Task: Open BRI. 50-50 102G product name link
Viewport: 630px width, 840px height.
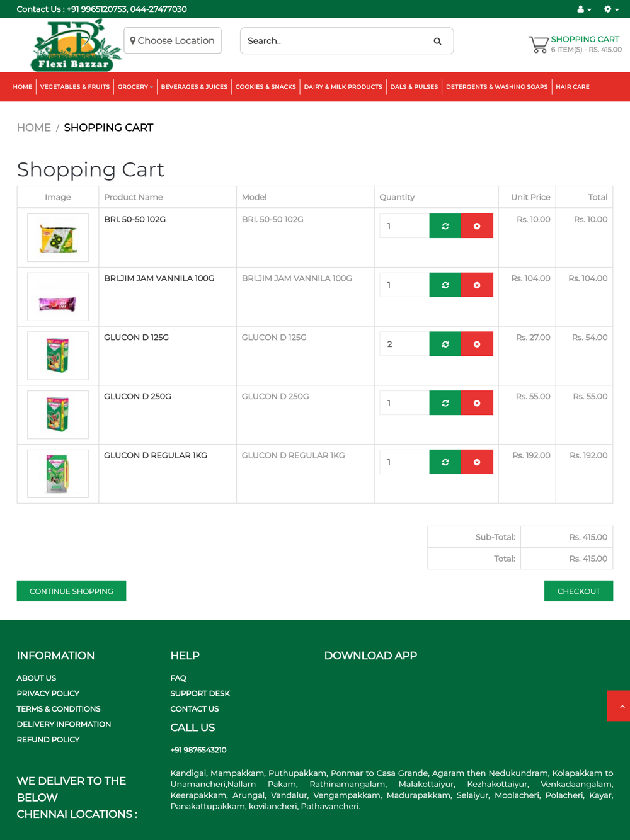Action: (x=135, y=220)
